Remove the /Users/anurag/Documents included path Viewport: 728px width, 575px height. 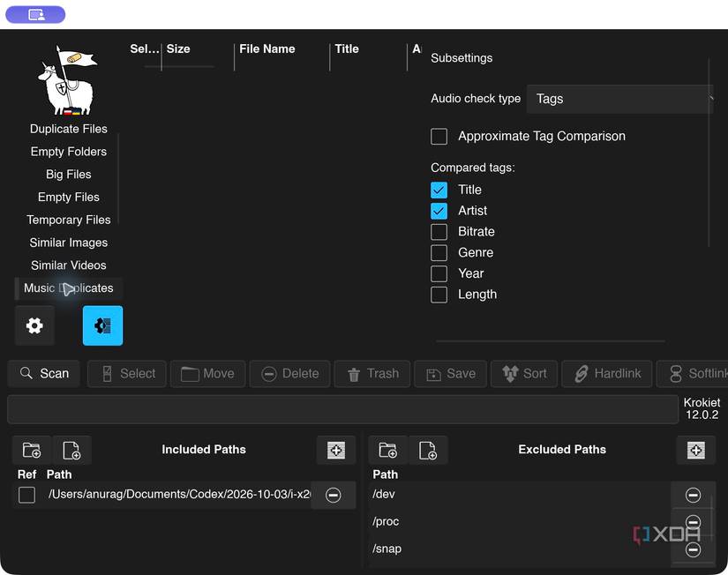[333, 495]
